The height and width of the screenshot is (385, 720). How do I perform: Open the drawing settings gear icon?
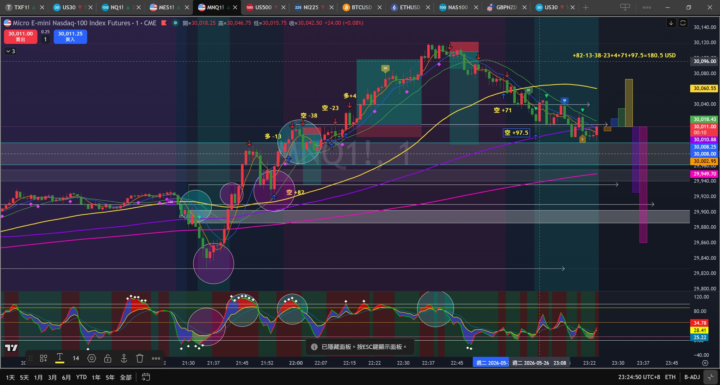[x=92, y=358]
